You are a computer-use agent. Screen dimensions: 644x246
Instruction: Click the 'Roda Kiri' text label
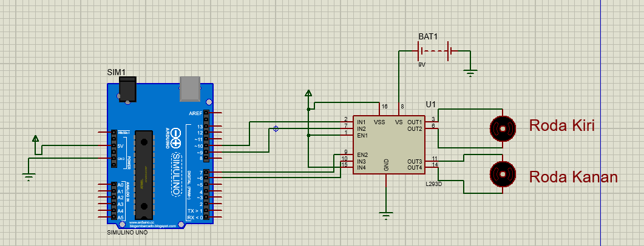561,125
